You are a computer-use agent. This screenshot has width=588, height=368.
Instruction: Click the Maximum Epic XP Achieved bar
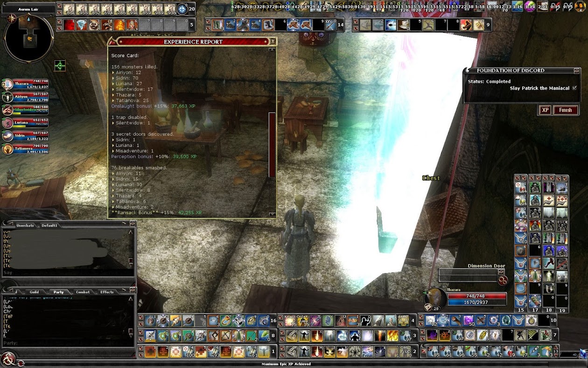point(286,364)
